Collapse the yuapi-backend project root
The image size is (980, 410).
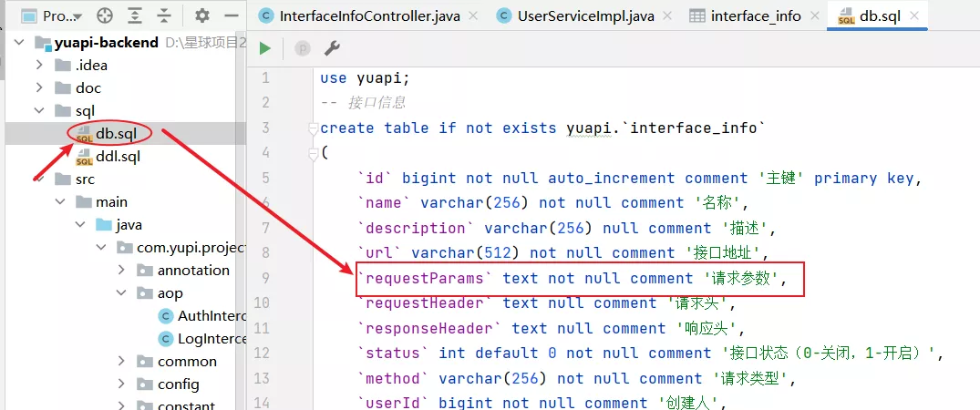[19, 43]
